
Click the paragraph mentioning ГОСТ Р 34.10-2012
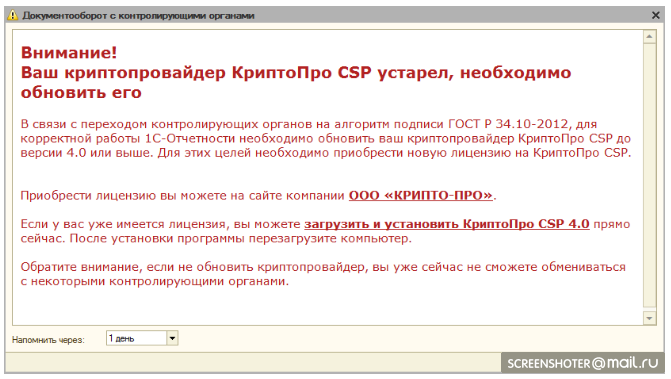click(326, 138)
